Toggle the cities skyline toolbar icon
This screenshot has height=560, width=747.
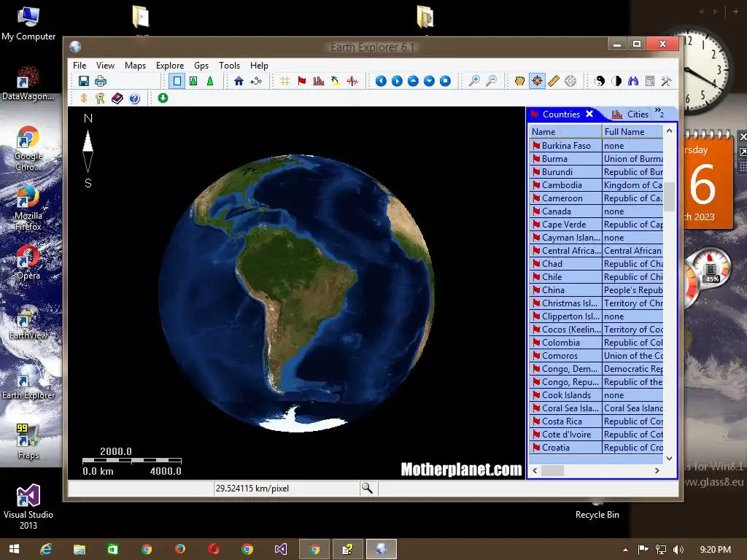[319, 81]
